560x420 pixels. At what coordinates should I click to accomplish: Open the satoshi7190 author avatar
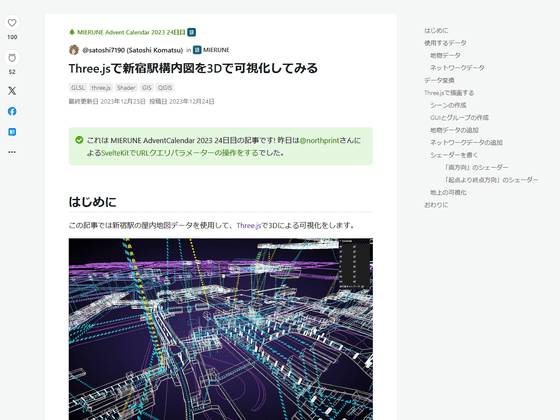click(74, 50)
